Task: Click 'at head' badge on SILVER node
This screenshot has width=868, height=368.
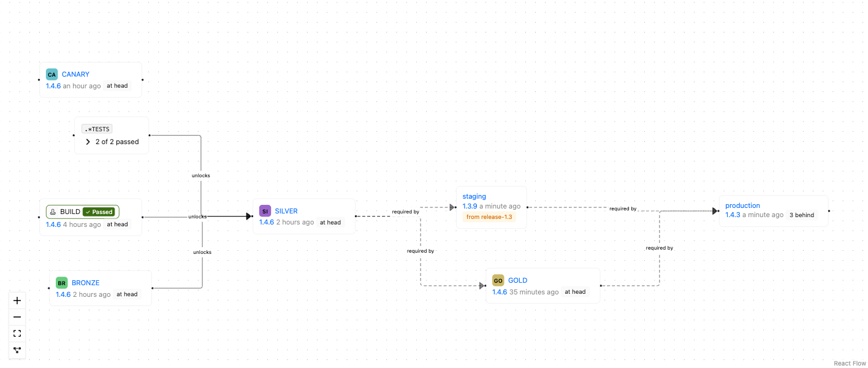Action: coord(330,222)
